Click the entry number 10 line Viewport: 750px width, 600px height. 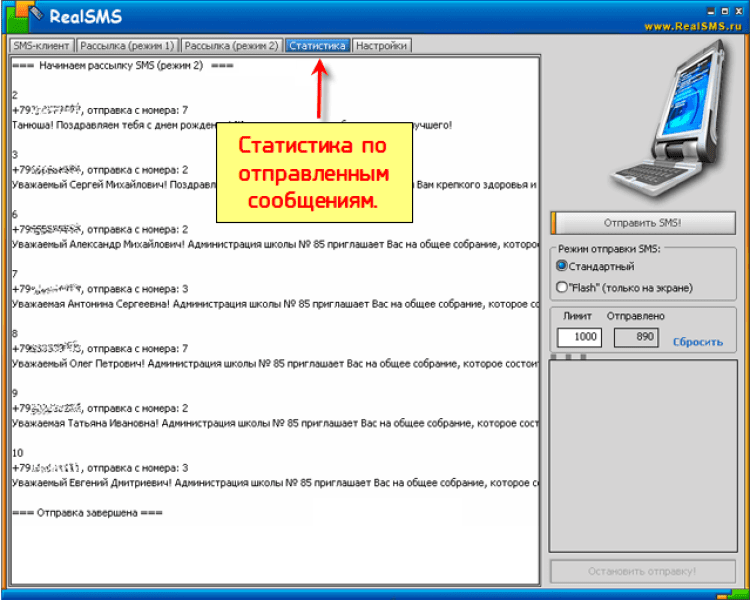pyautogui.click(x=18, y=453)
